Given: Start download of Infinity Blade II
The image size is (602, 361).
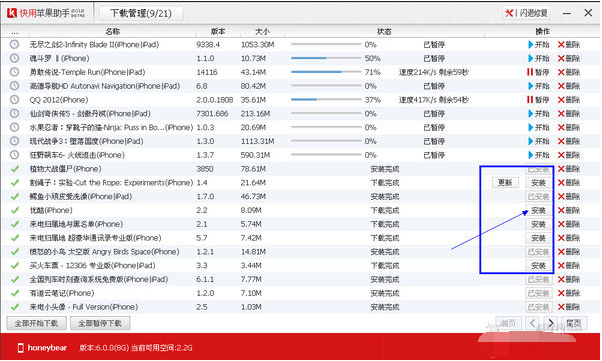Looking at the screenshot, I should [539, 45].
